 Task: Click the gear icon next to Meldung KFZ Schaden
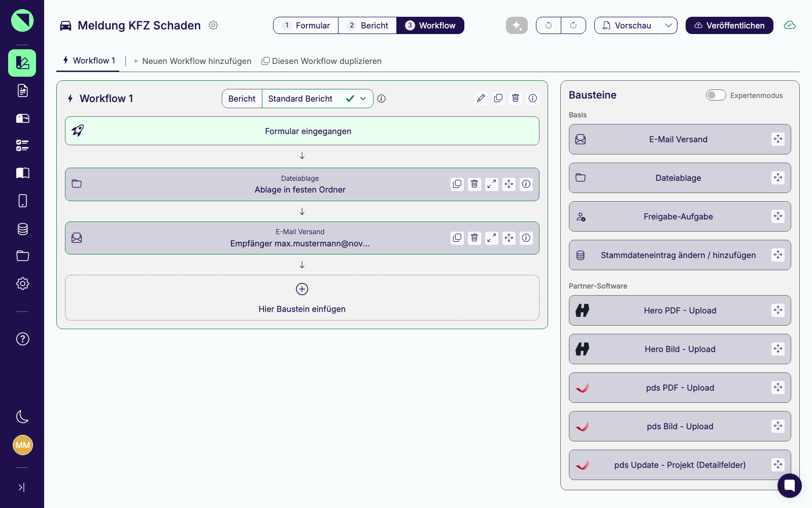click(213, 25)
